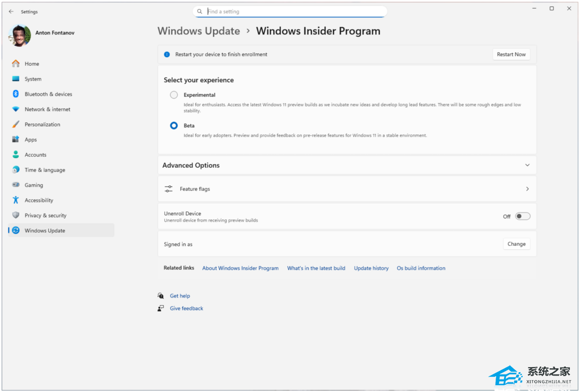Screen dimensions: 580x392
Task: Click the Change button for signed-in account
Action: pyautogui.click(x=517, y=244)
